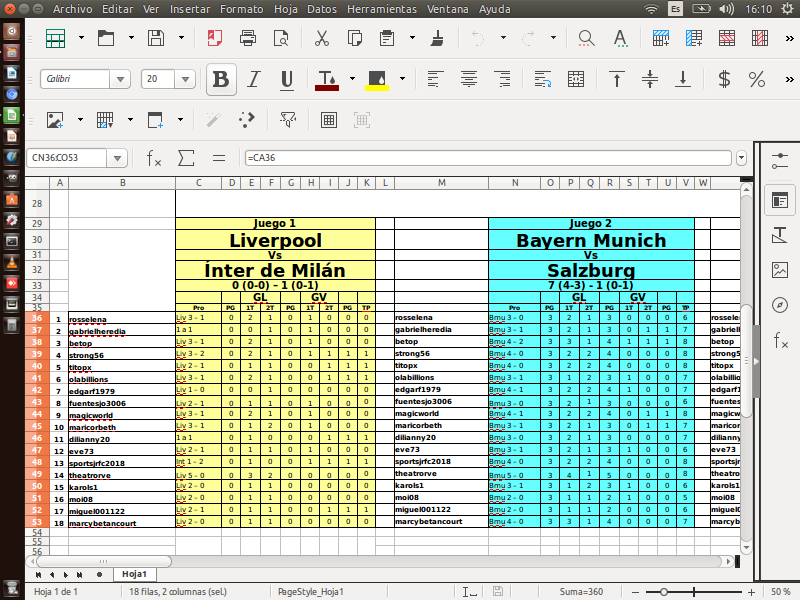
Task: Open recent documents dropdown arrow
Action: (131, 38)
